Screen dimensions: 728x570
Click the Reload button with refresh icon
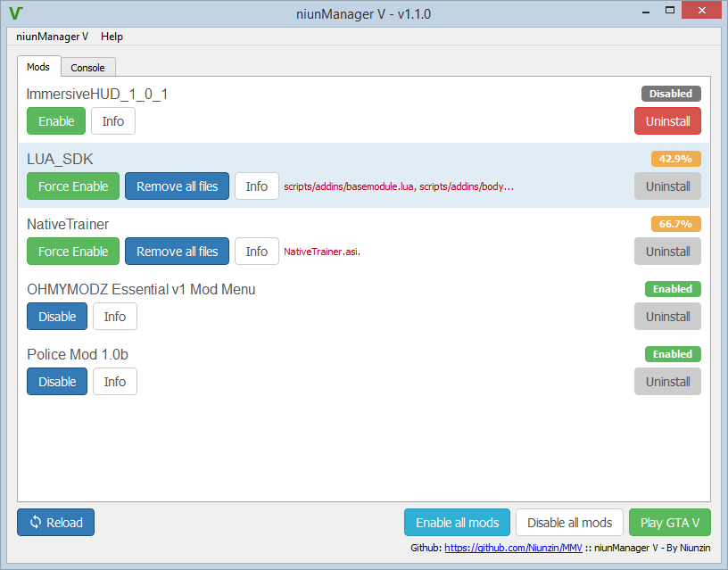[x=55, y=523]
